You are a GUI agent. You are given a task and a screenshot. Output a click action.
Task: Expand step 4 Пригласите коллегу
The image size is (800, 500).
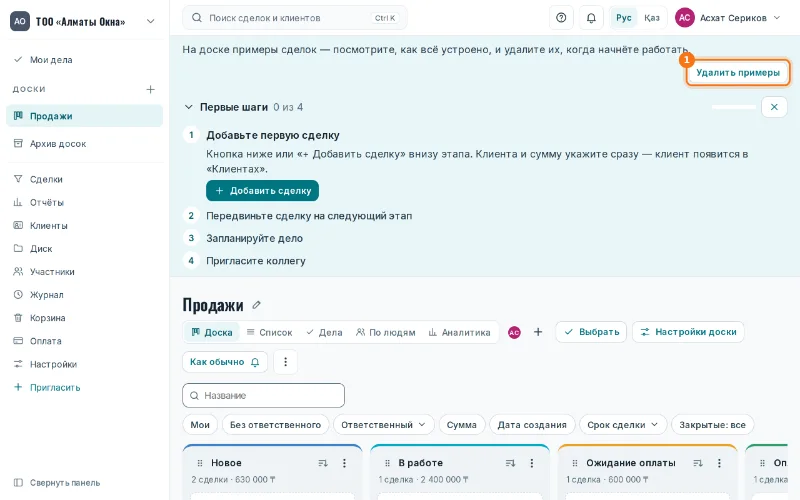point(256,261)
